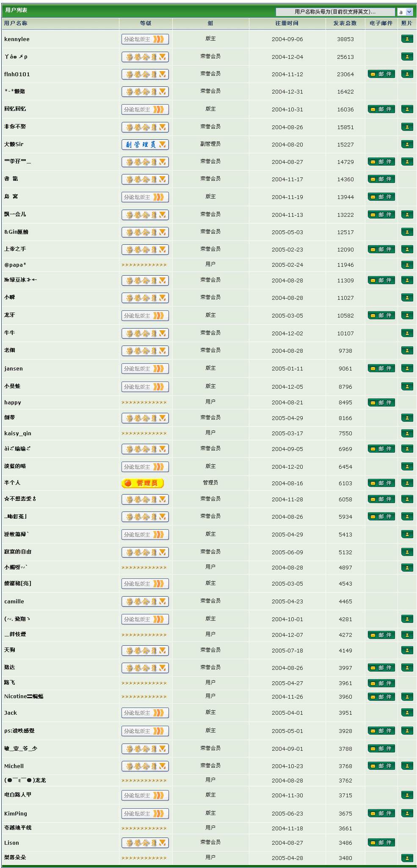
Task: Open the photo icon in 大懒Sir row
Action: 407,144
